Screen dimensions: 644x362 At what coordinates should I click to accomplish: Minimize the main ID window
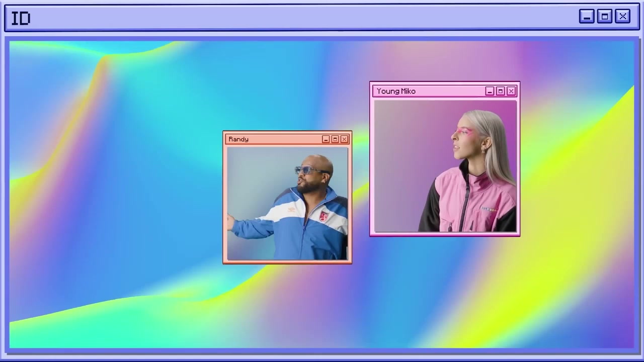click(587, 17)
